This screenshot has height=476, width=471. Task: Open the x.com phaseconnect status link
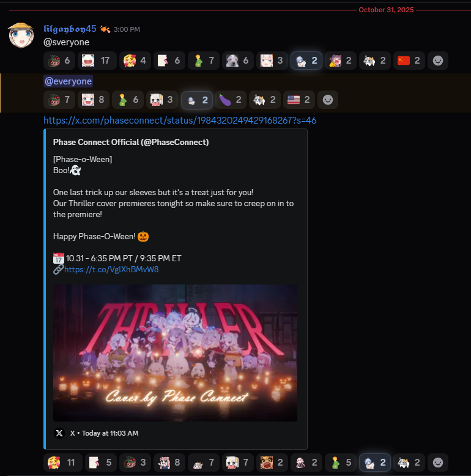click(x=180, y=121)
